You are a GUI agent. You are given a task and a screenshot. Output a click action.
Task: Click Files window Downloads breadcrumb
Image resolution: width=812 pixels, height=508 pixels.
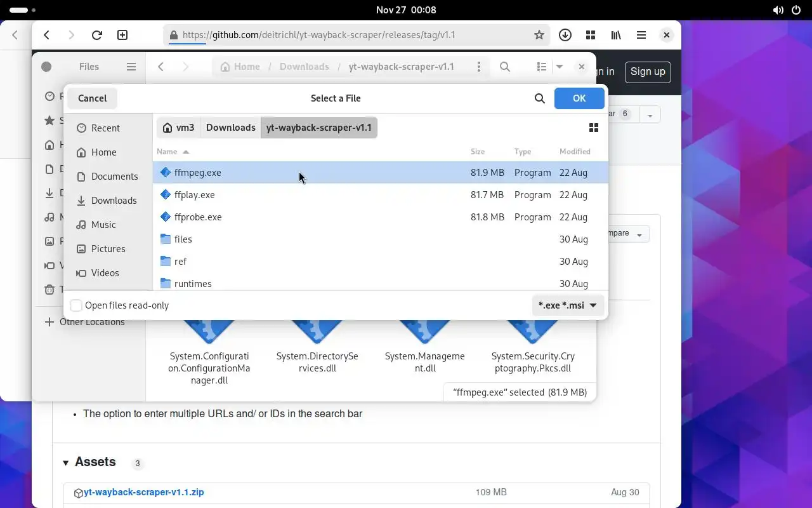(304, 67)
